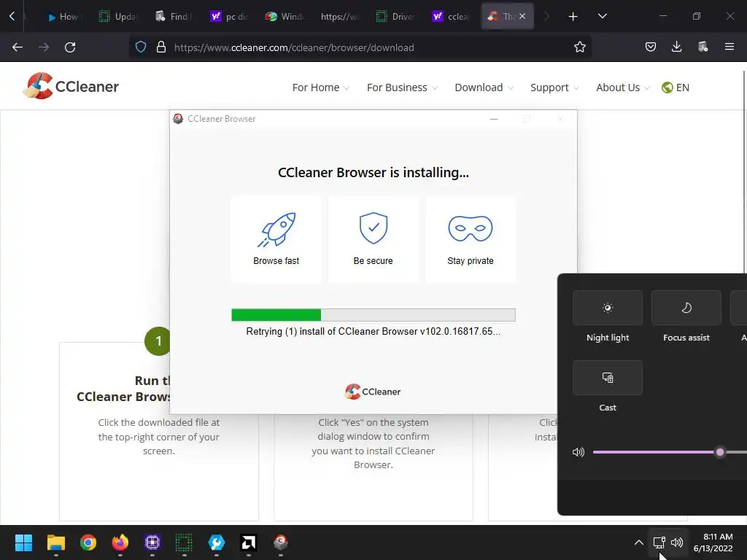Open Firefox from the taskbar
Screen dimensions: 747x560
[x=120, y=542]
